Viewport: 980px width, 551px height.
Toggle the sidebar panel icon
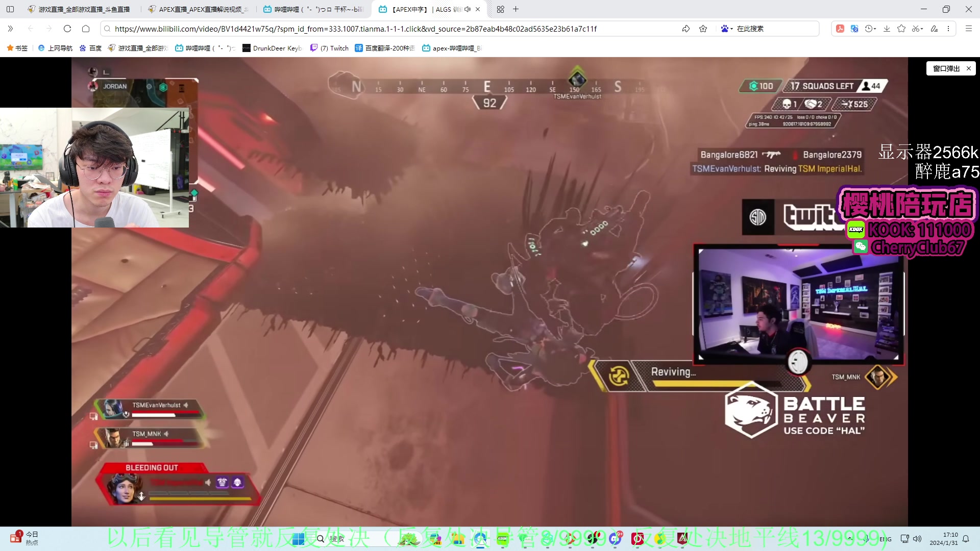coord(10,9)
